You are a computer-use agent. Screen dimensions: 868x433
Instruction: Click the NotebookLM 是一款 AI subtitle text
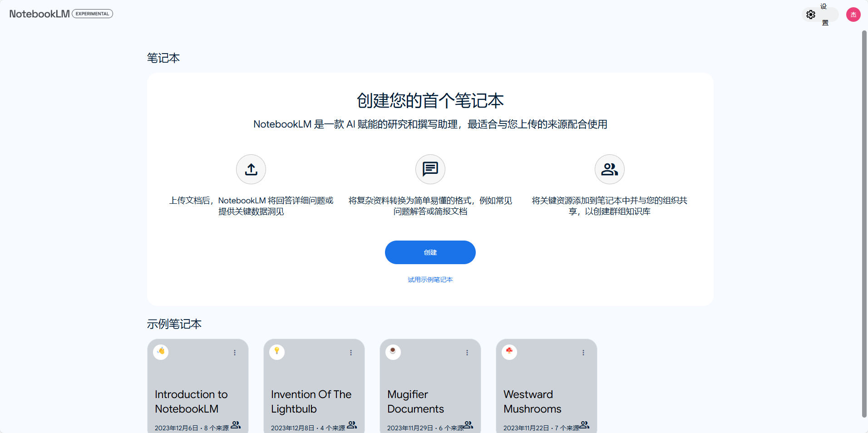430,124
